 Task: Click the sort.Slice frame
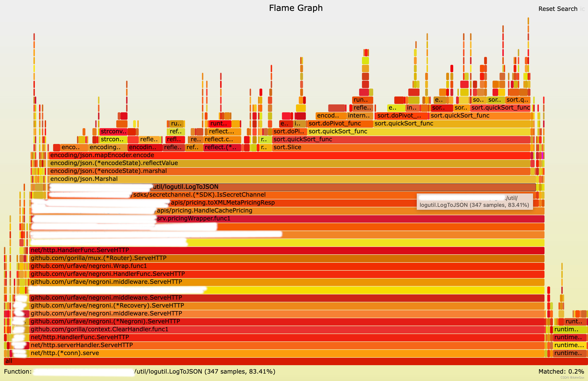tap(401, 147)
